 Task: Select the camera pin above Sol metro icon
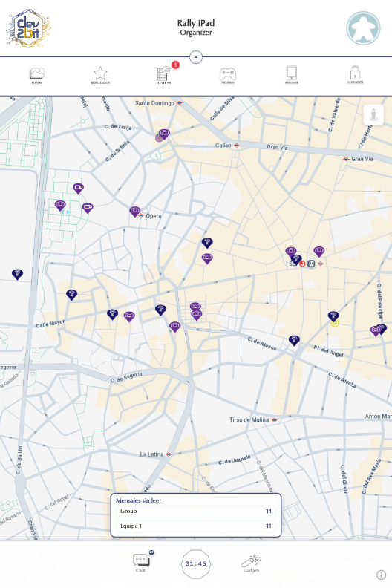point(318,251)
